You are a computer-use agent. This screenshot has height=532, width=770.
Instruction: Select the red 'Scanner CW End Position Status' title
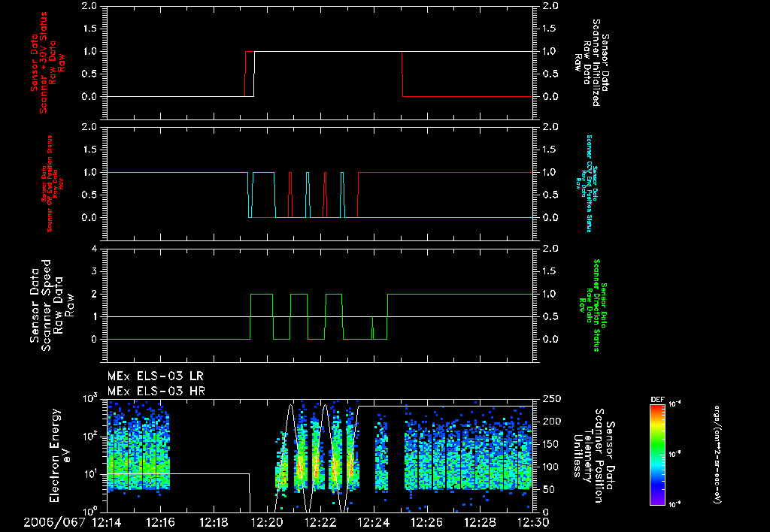coord(50,183)
